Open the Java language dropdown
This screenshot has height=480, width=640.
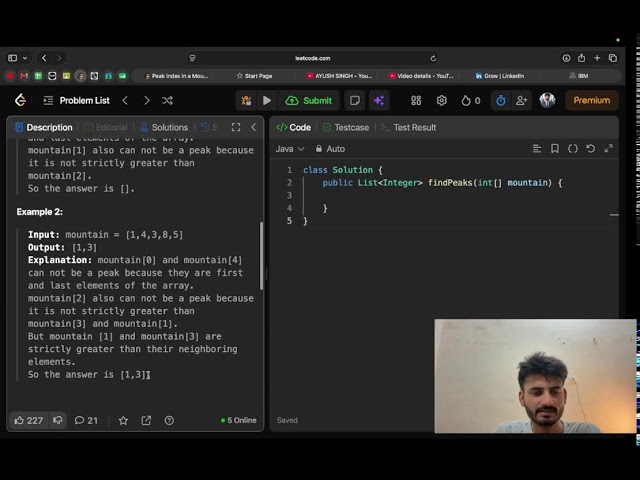pyautogui.click(x=289, y=149)
